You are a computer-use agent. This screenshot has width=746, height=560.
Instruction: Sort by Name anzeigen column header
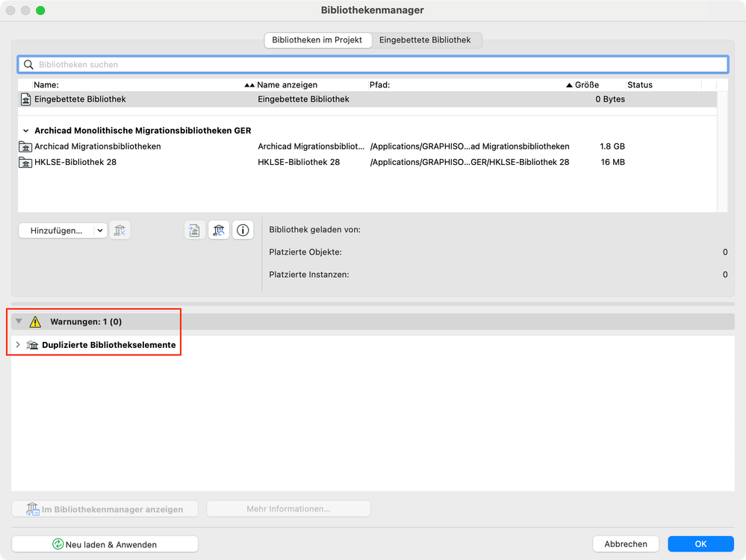287,84
